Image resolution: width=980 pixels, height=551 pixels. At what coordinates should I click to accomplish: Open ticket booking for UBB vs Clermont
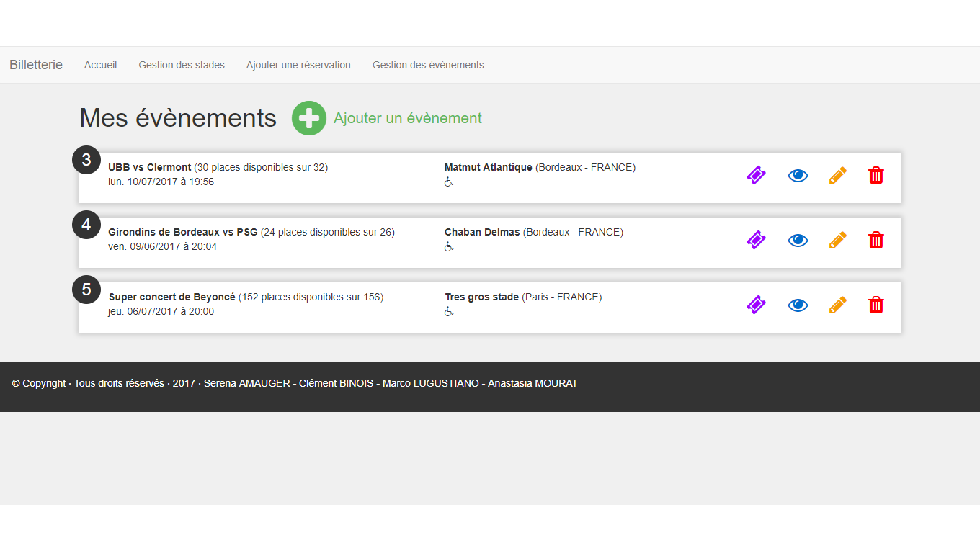point(756,175)
